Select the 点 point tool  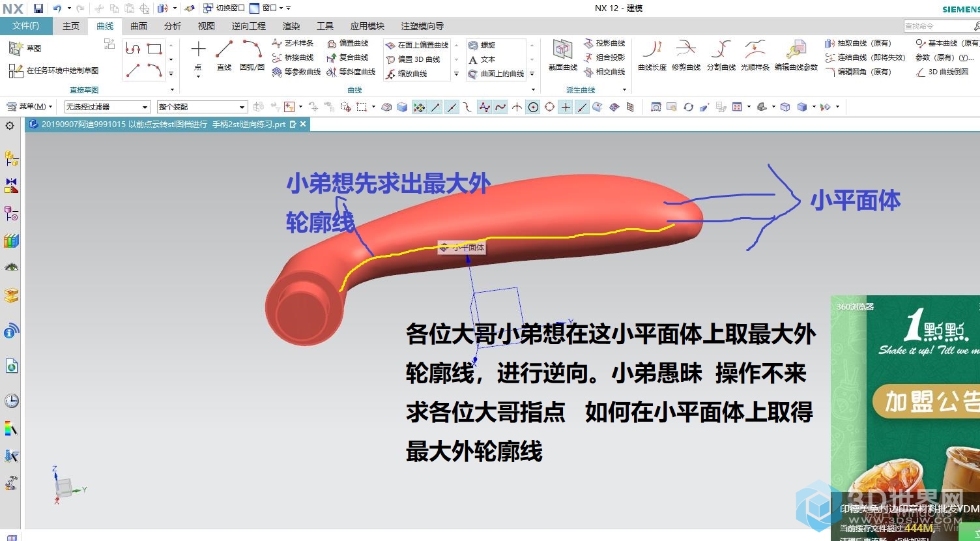coord(198,55)
